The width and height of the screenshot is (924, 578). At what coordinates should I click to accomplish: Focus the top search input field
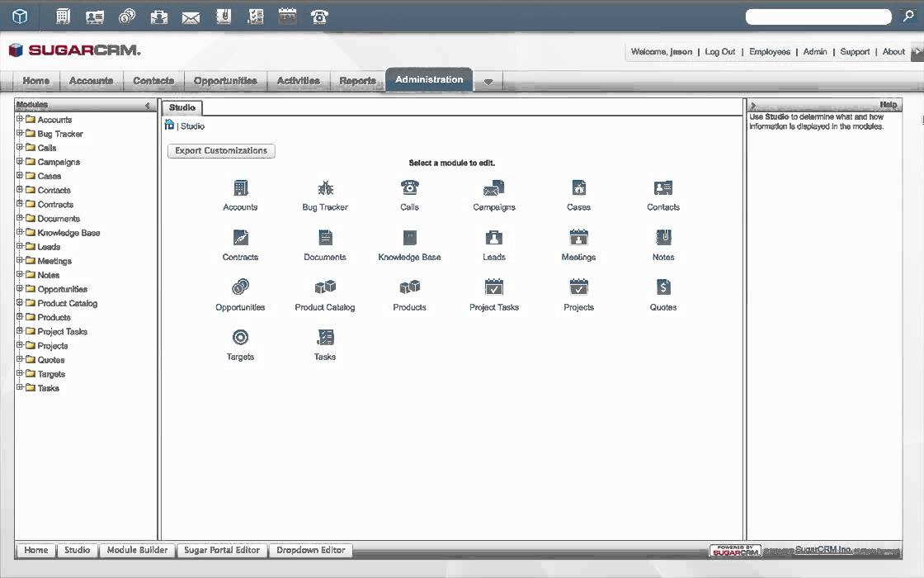[x=818, y=17]
